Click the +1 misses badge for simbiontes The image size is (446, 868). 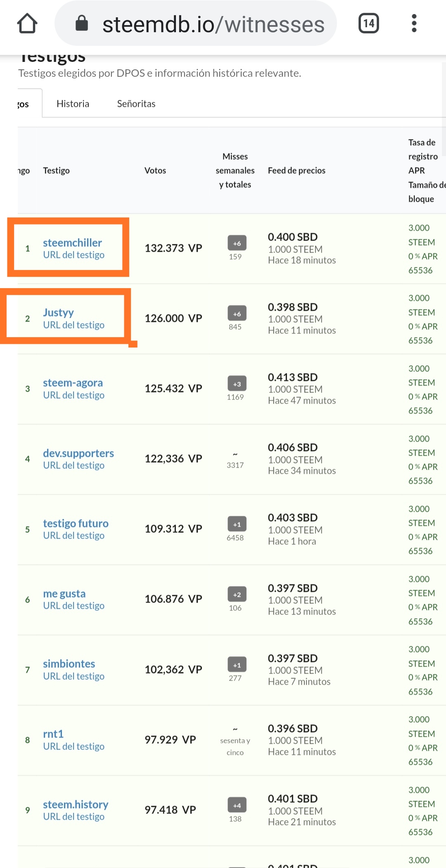[x=237, y=665]
